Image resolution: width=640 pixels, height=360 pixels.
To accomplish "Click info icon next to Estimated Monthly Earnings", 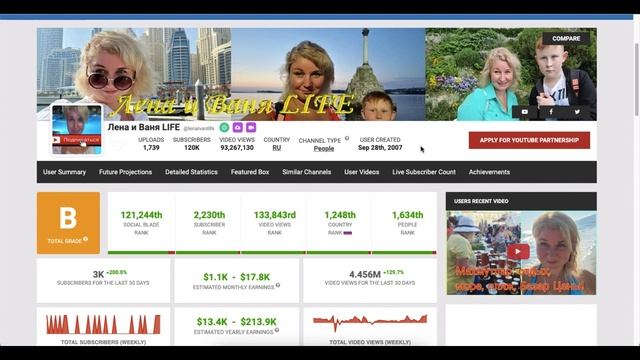I will click(x=278, y=285).
